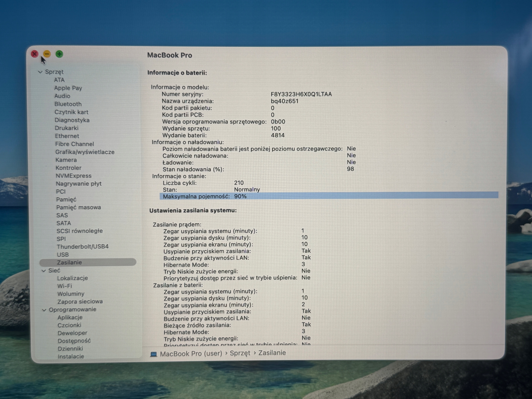Collapse the Oprogramowanie section chevron
Screen dimensions: 532x399
(44, 310)
